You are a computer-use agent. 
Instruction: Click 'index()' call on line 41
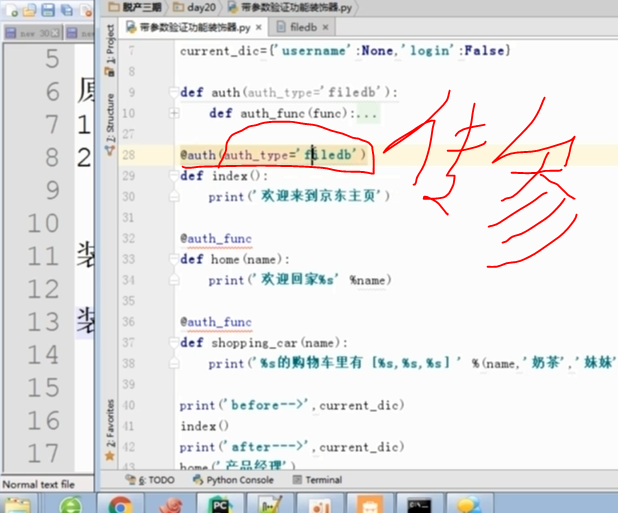(204, 426)
